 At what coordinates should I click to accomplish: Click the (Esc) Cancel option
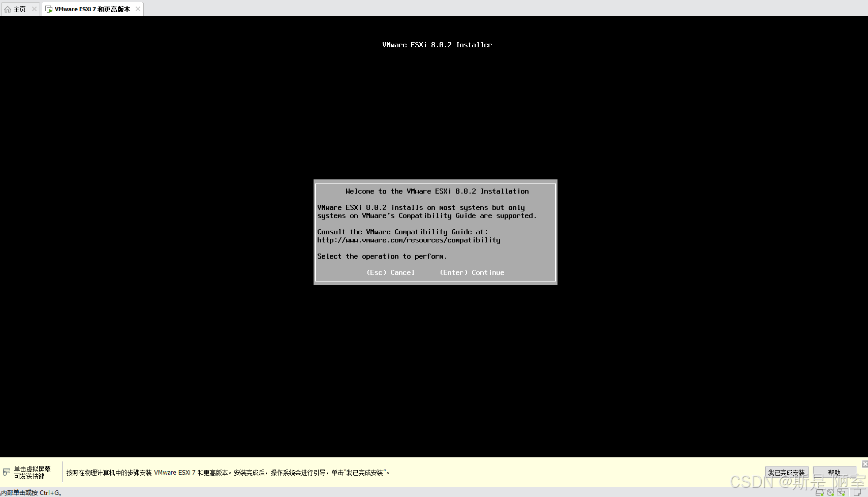point(390,273)
